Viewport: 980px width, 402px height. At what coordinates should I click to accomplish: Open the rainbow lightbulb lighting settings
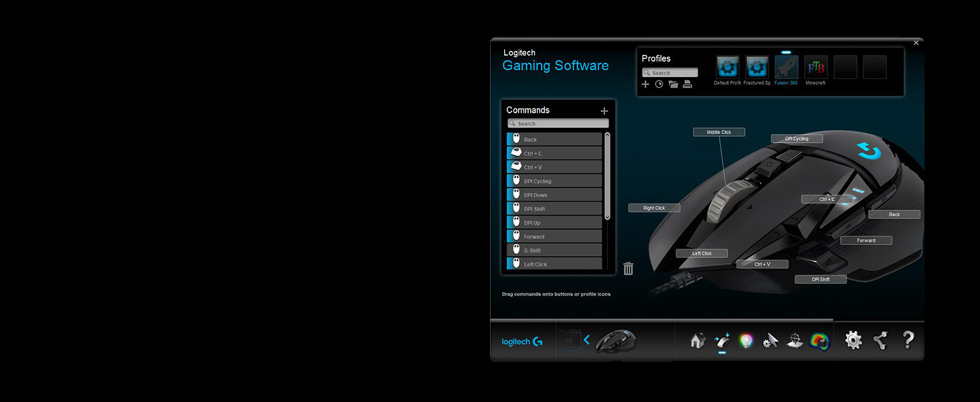(x=746, y=340)
